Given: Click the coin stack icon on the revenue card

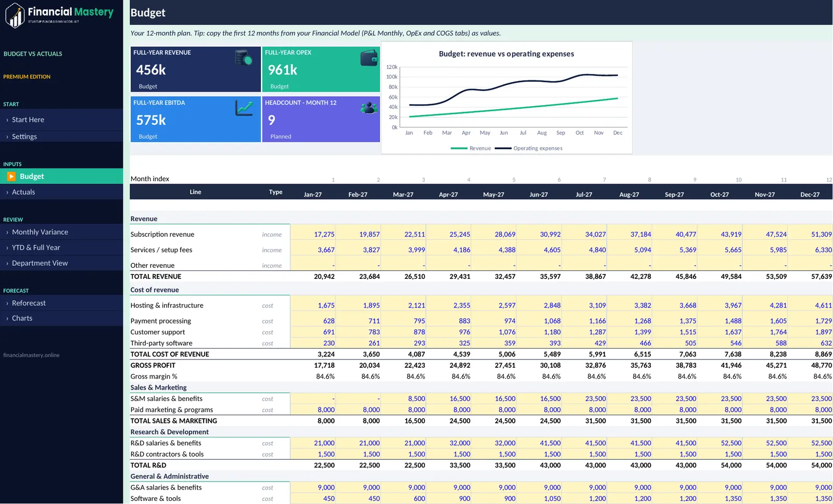Looking at the screenshot, I should click(x=244, y=57).
